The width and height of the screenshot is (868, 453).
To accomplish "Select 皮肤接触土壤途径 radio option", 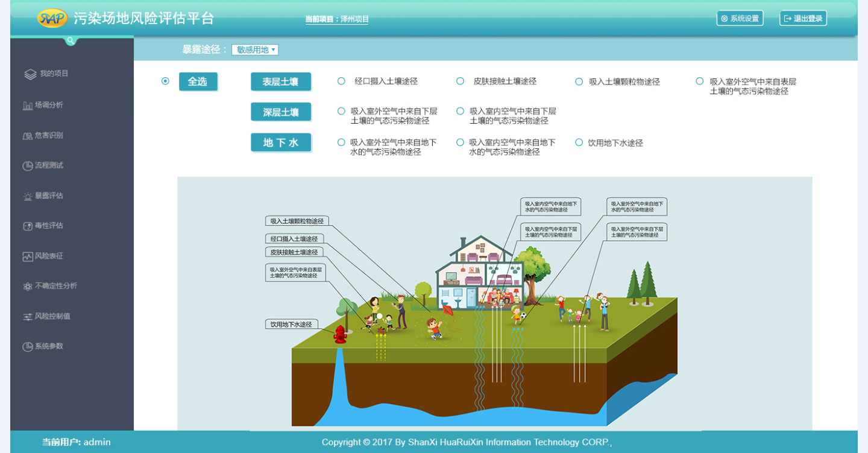I will click(x=460, y=81).
